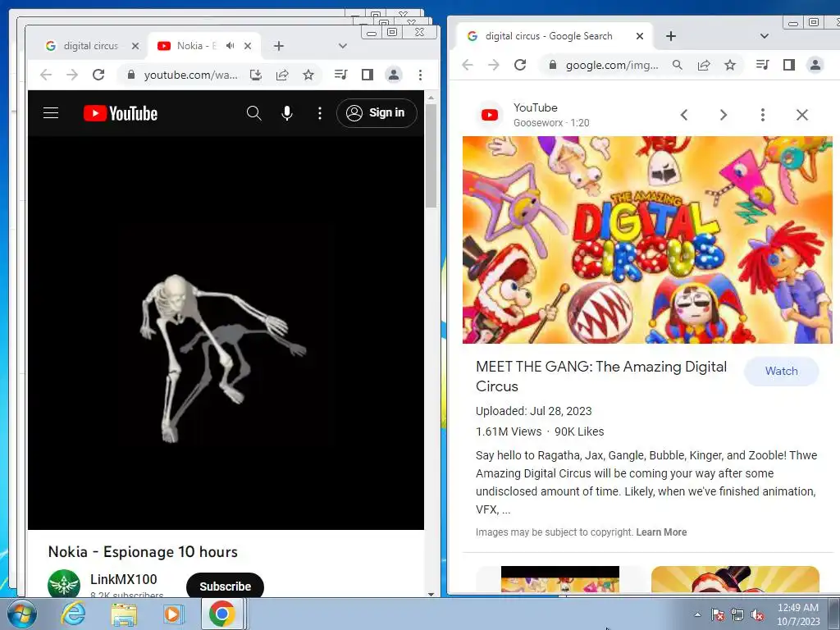The image size is (840, 630).
Task: Open media controls in Google window toolbar
Action: [x=763, y=65]
